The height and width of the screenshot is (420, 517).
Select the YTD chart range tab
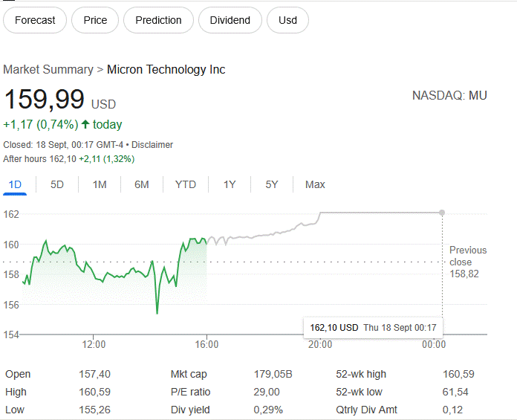point(186,184)
